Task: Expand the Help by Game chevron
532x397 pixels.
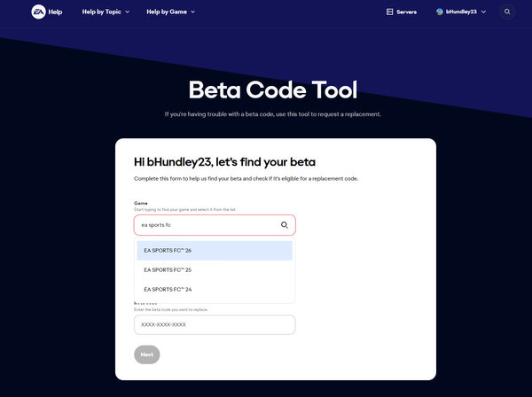Action: coord(193,12)
